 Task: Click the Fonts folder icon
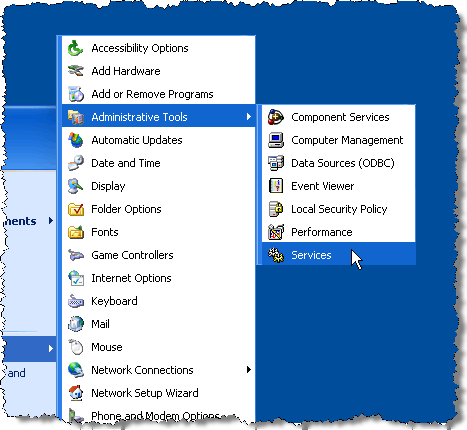click(76, 232)
